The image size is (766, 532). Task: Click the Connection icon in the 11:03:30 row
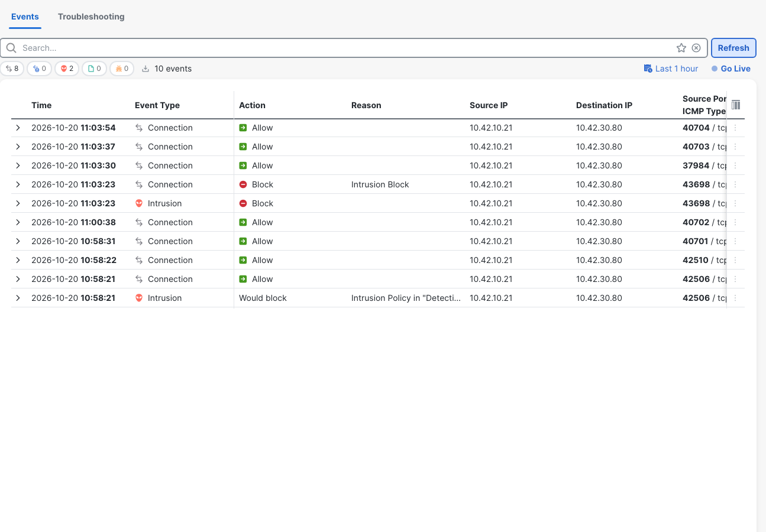[x=139, y=166]
